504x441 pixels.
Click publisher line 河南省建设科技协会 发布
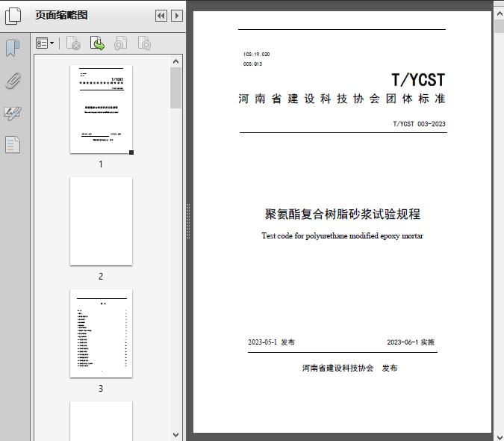click(349, 368)
